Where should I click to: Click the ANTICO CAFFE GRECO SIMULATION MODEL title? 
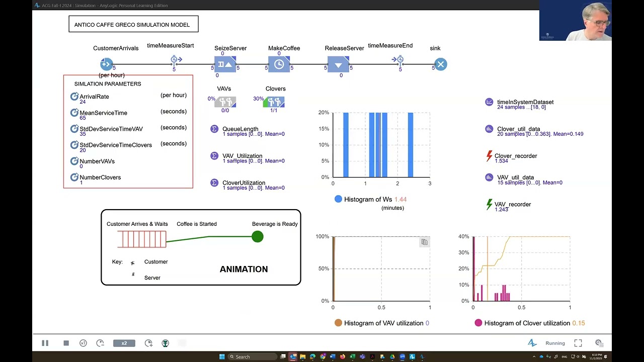coord(132,25)
